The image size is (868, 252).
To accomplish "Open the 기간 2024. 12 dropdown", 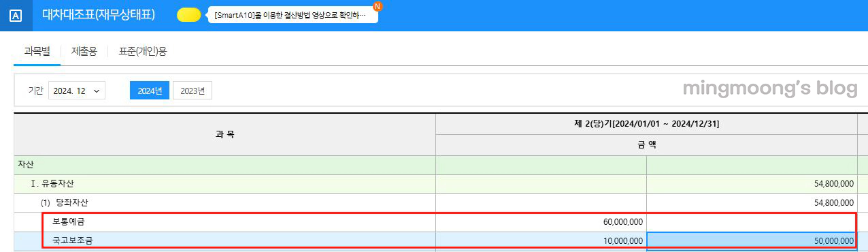I will (76, 91).
